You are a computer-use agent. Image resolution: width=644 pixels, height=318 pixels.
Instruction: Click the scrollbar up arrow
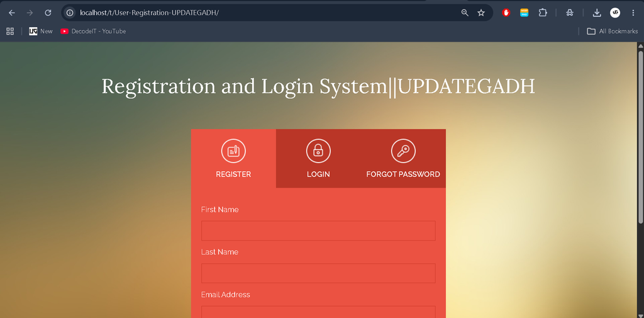pyautogui.click(x=640, y=46)
